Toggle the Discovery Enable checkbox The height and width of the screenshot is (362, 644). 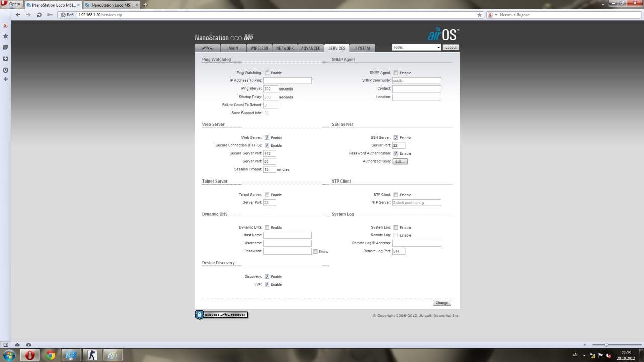[x=267, y=276]
